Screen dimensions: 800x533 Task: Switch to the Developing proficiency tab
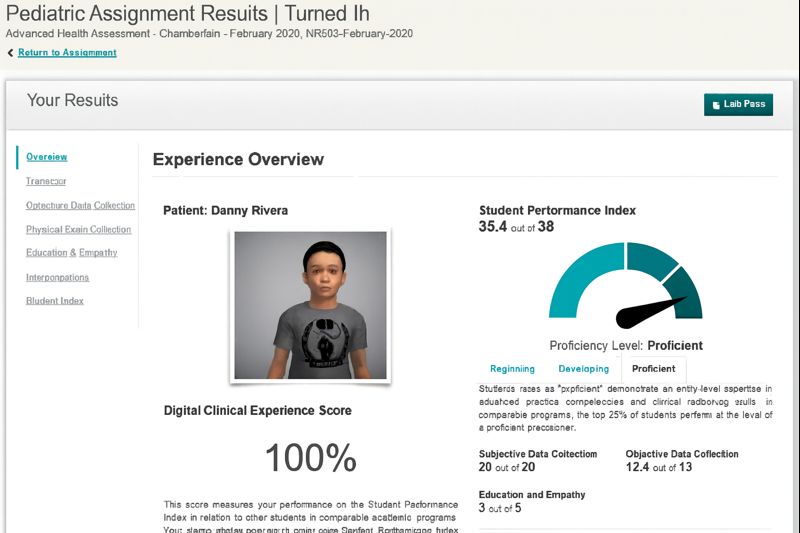(x=583, y=369)
